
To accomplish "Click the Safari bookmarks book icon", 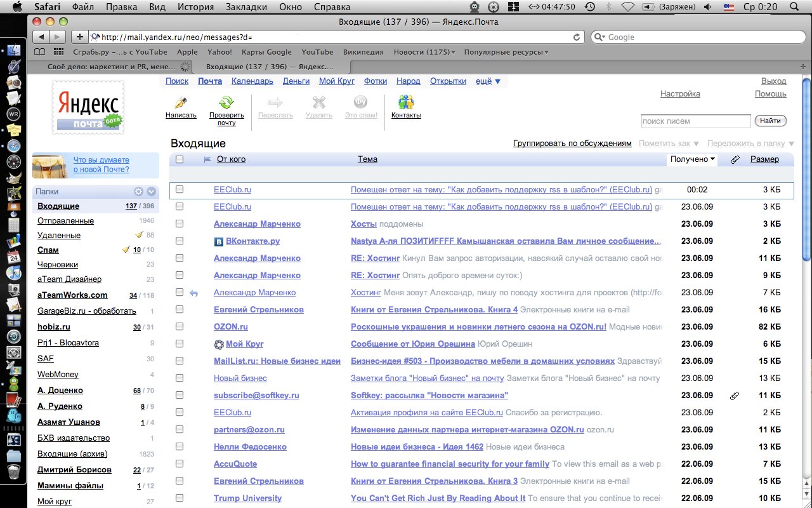I will pyautogui.click(x=39, y=52).
